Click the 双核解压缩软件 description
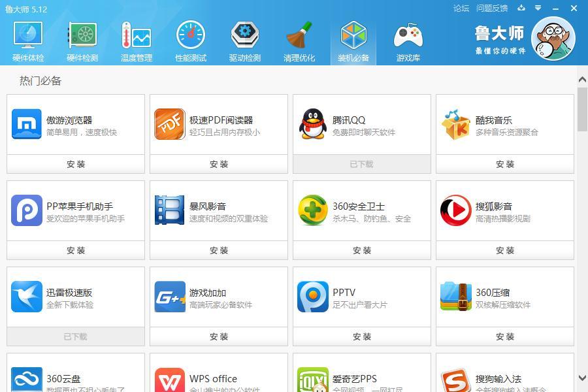The image size is (588, 392). coord(503,305)
